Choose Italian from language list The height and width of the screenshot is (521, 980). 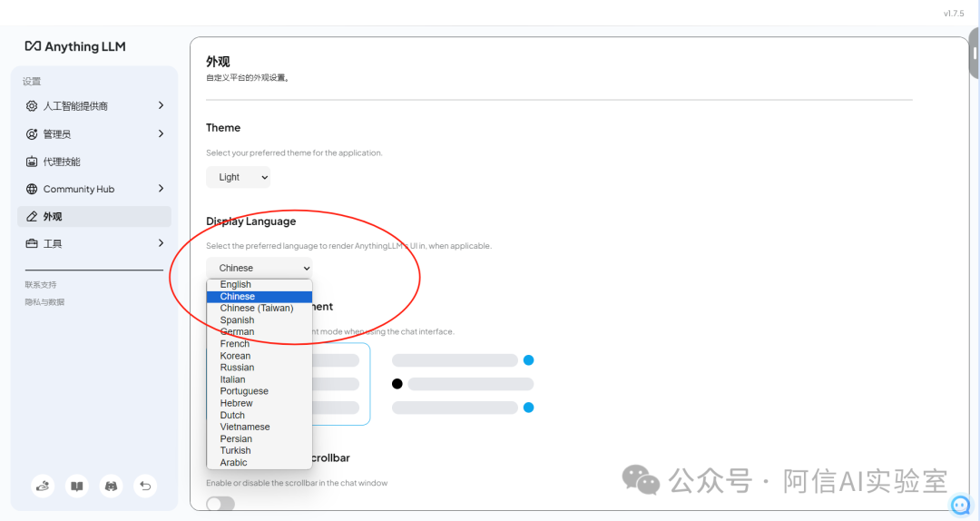(260, 379)
